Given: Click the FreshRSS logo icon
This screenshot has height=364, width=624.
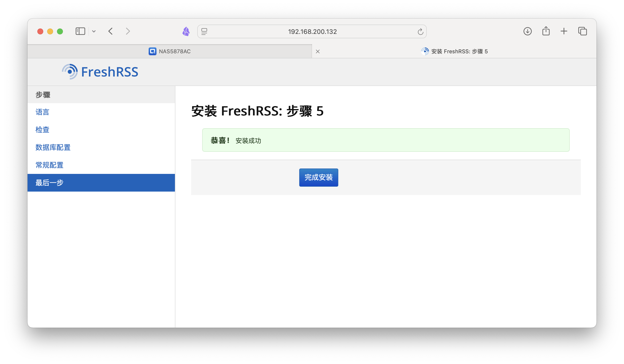Looking at the screenshot, I should (70, 72).
